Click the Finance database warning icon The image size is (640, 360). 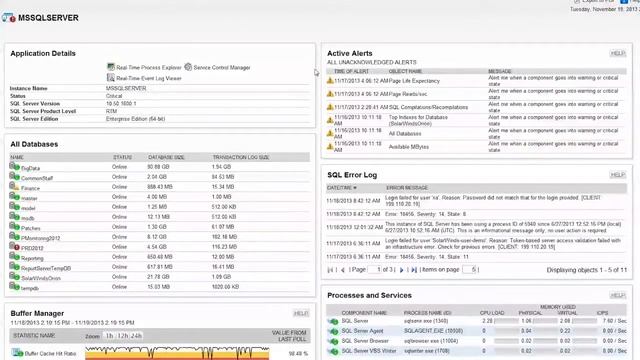coord(14,187)
